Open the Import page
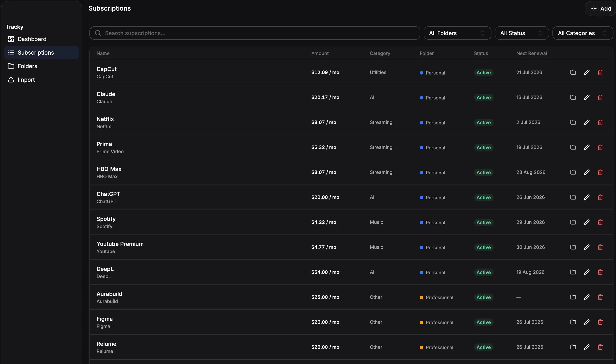Screen dimensions: 616x364 coord(42,80)
